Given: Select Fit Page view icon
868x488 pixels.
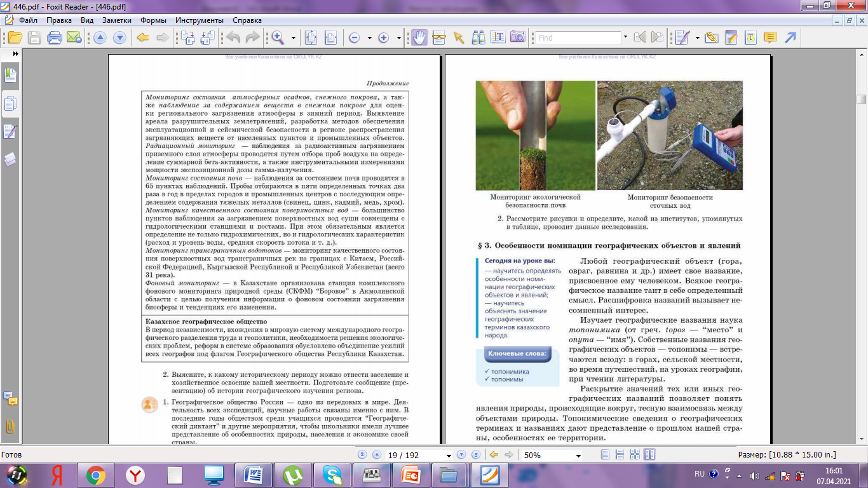Looking at the screenshot, I should pos(311,37).
